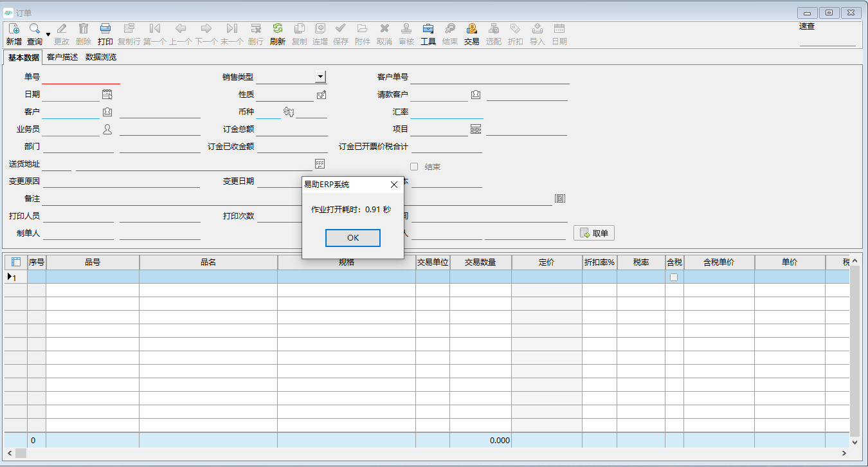This screenshot has height=467, width=868.
Task: Click the 审核 (Approve) stamp icon
Action: (x=406, y=28)
